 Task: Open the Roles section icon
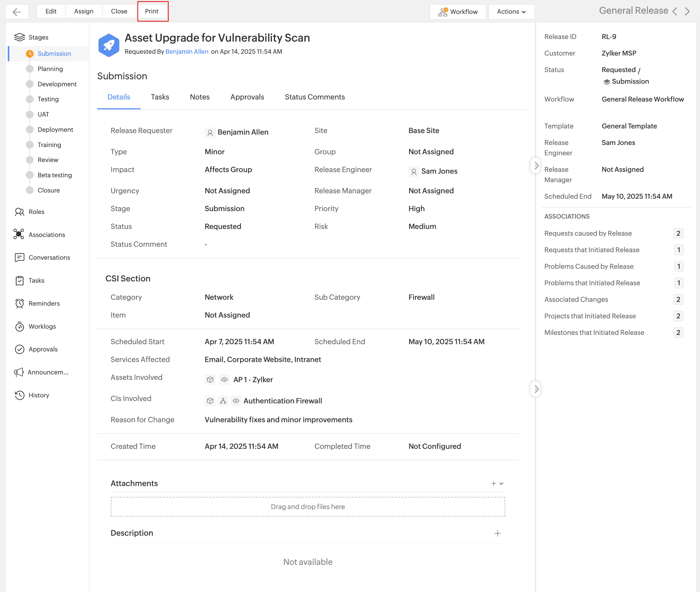click(x=19, y=212)
